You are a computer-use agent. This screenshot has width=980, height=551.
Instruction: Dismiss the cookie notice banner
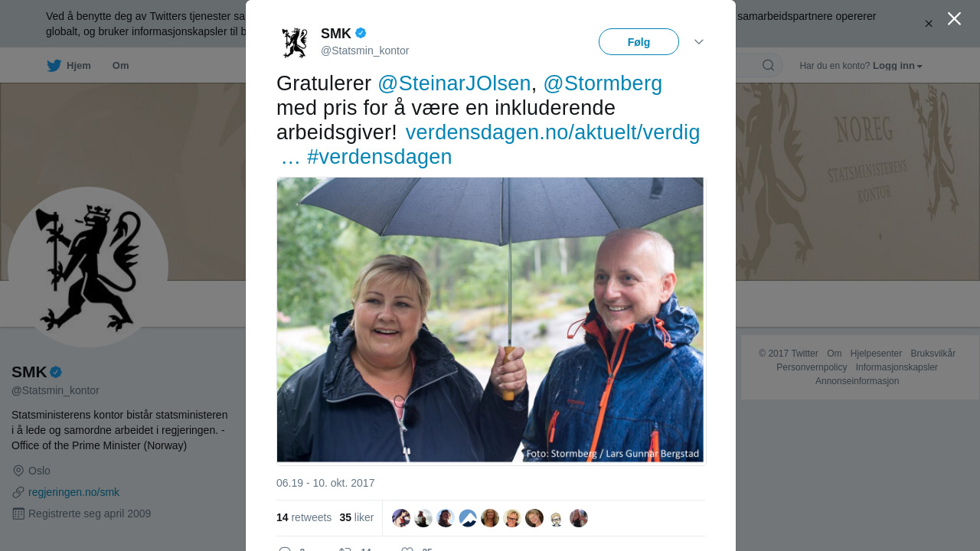tap(929, 24)
